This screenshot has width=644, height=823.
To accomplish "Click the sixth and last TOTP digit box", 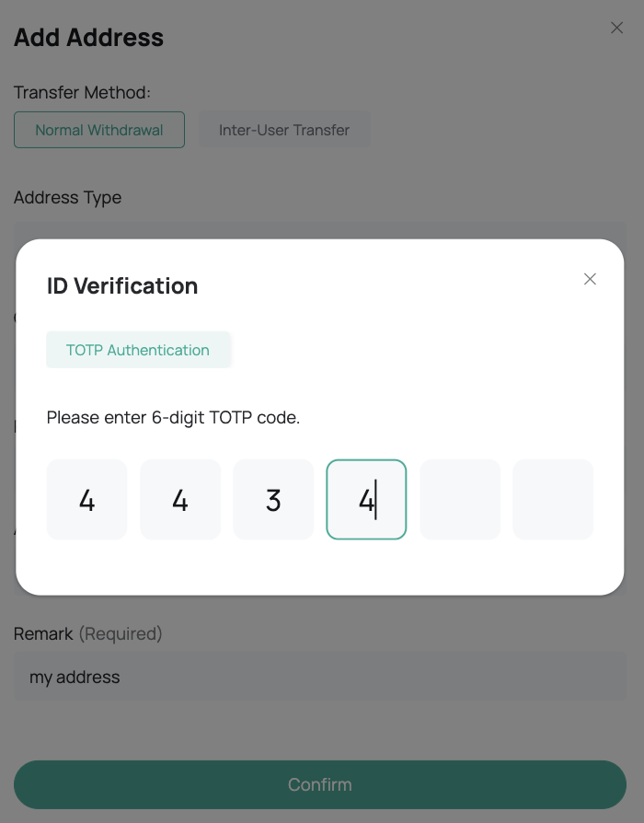I will [553, 500].
